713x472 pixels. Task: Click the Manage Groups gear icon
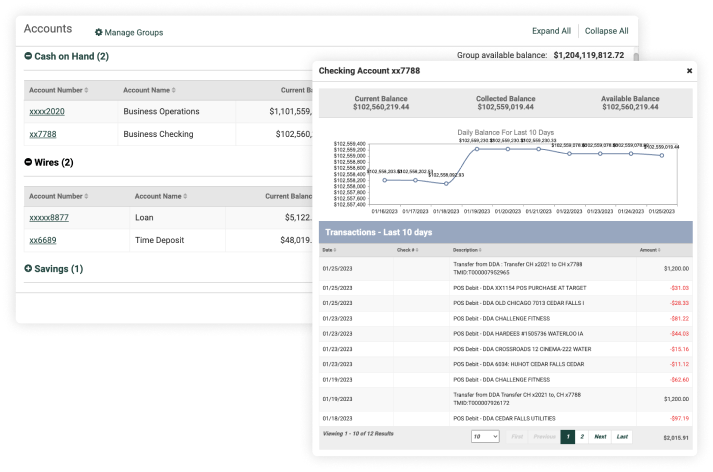click(x=99, y=32)
